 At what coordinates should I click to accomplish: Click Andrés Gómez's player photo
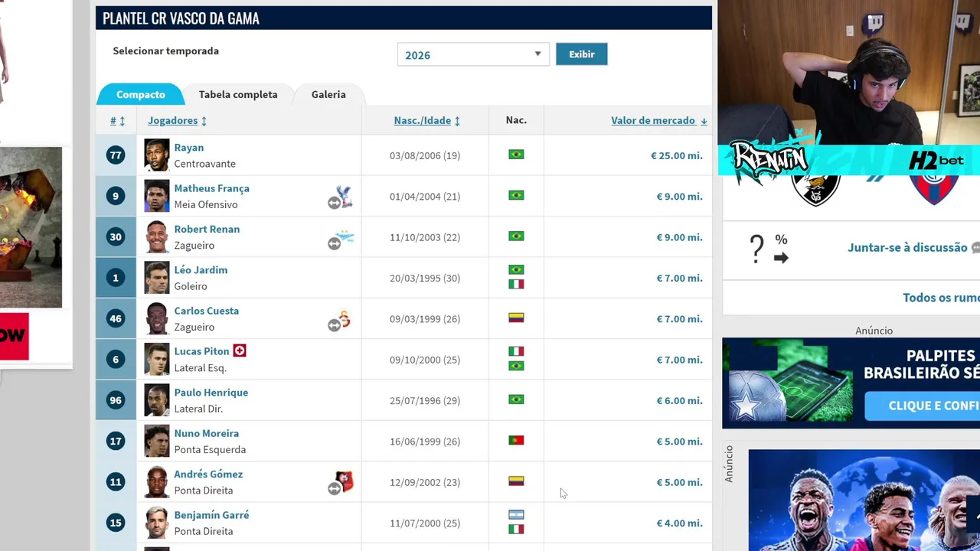click(x=157, y=482)
